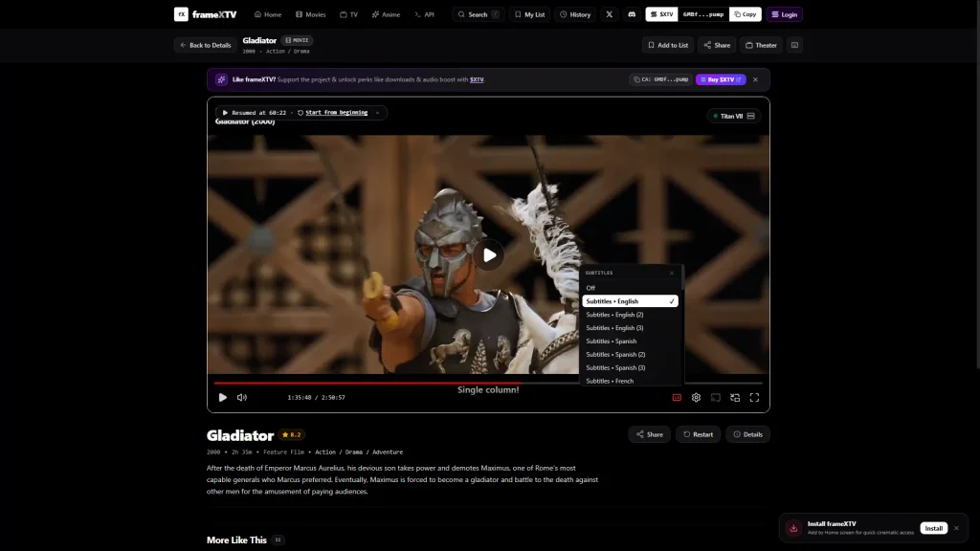980x551 pixels.
Task: Click the red subtitles captions icon
Action: coord(677,397)
